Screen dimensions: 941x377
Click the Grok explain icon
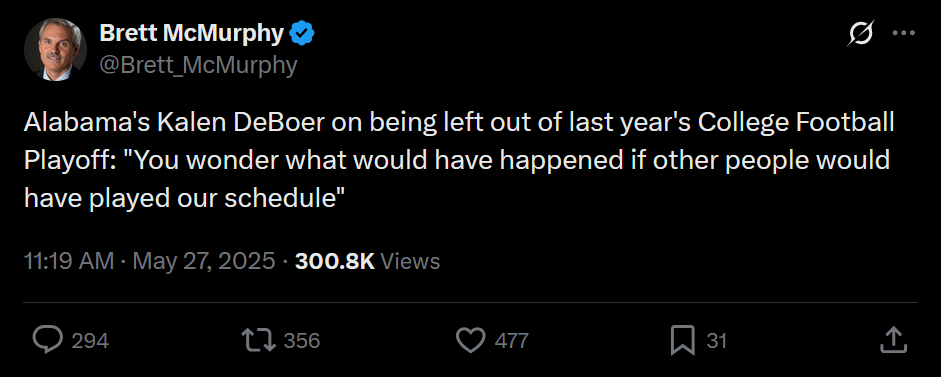(x=860, y=33)
